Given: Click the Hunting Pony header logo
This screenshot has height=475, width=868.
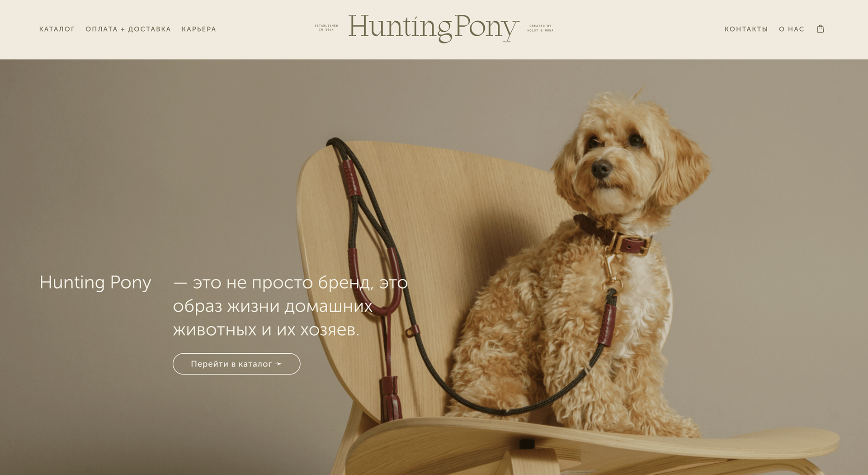Looking at the screenshot, I should point(434,28).
